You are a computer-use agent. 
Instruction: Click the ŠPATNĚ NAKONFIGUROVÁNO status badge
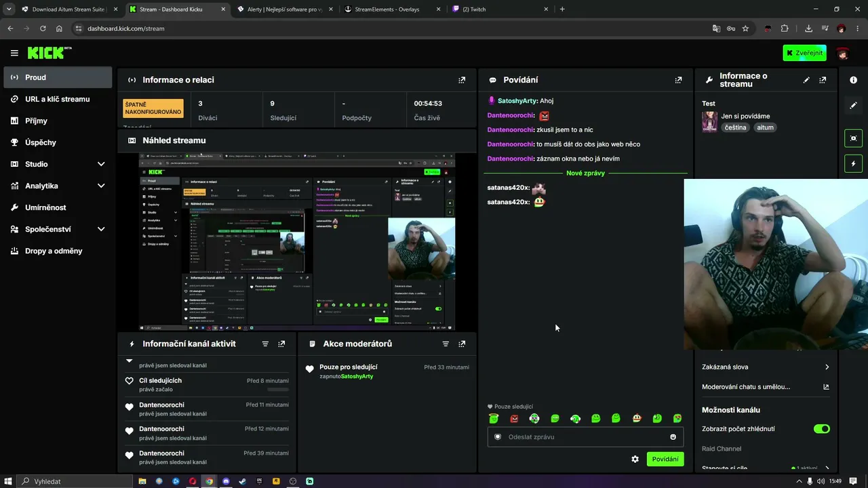(x=153, y=108)
